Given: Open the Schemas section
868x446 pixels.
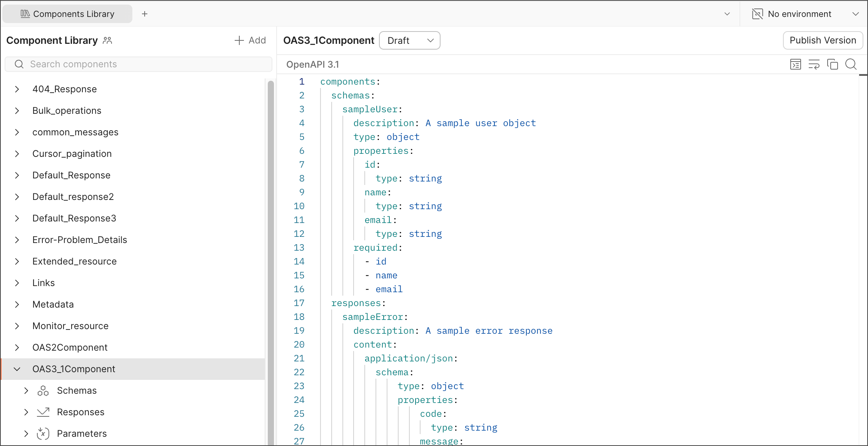Looking at the screenshot, I should tap(77, 391).
